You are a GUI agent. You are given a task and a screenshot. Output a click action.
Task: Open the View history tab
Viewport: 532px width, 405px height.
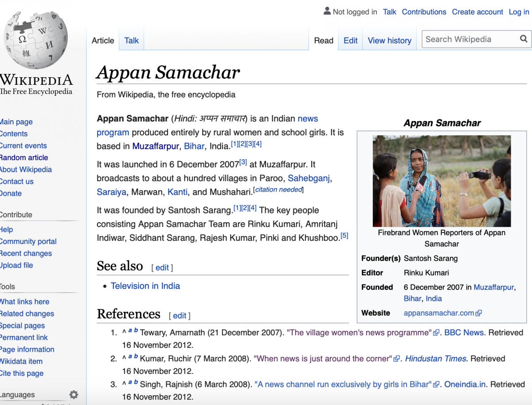(x=389, y=40)
